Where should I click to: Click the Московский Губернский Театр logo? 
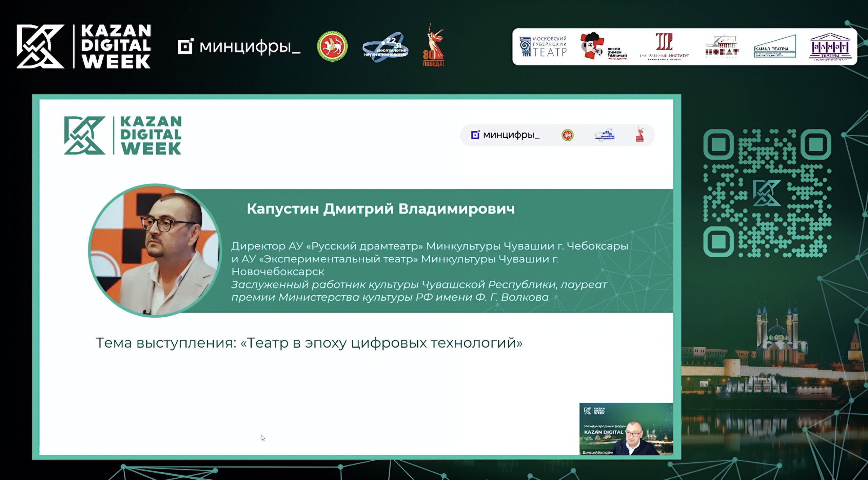coord(543,47)
